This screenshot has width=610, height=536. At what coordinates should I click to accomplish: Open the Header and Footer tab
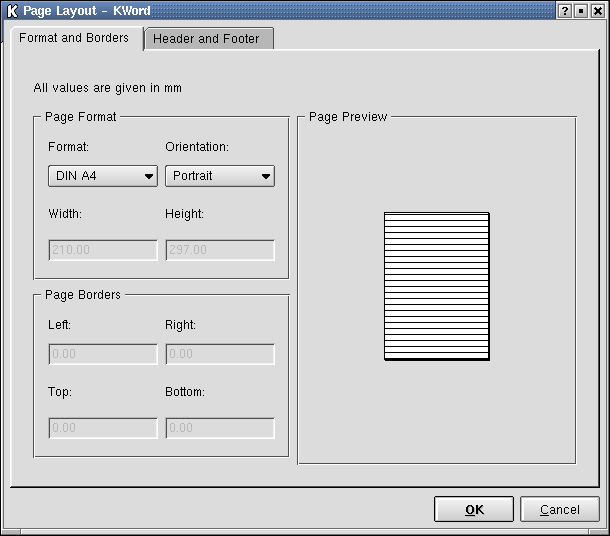pyautogui.click(x=209, y=39)
